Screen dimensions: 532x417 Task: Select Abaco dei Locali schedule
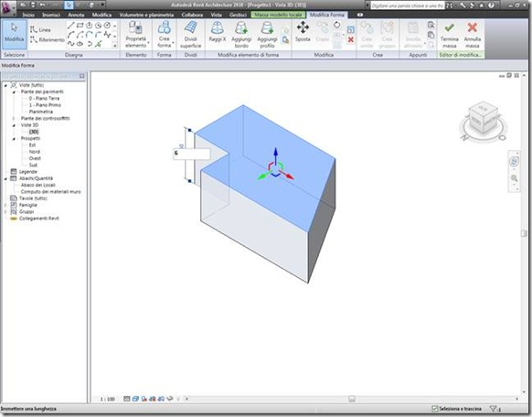[37, 185]
